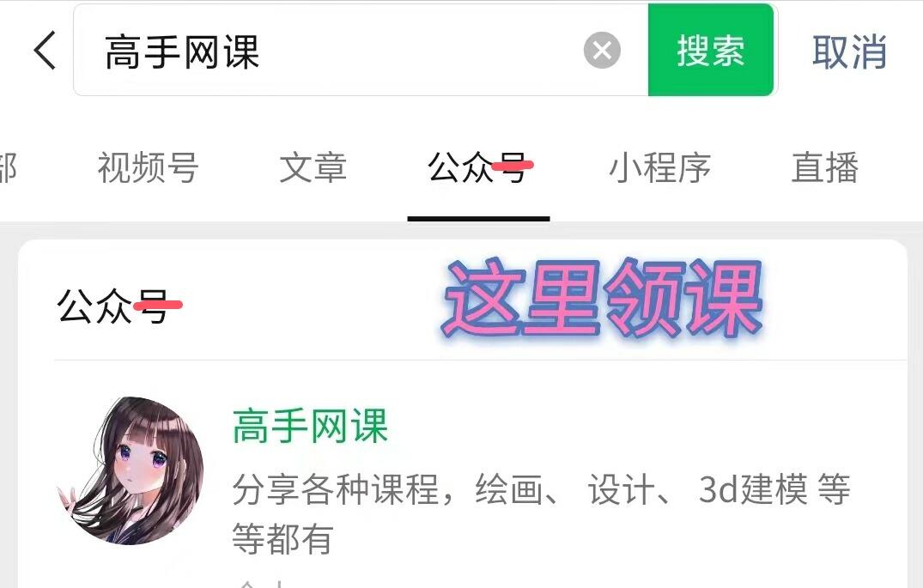This screenshot has width=923, height=588.
Task: Open the 直播 tab
Action: [824, 167]
